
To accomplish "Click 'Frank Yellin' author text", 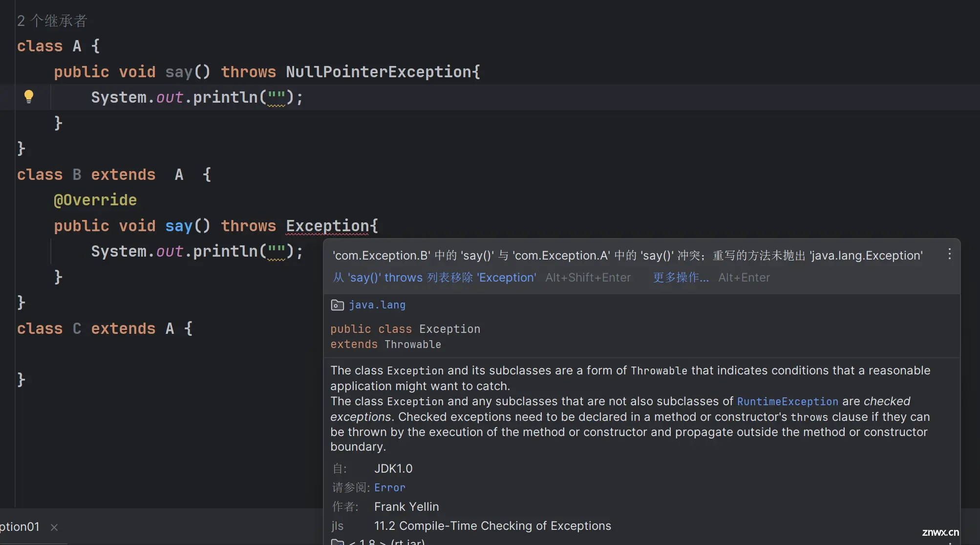I will pos(406,507).
